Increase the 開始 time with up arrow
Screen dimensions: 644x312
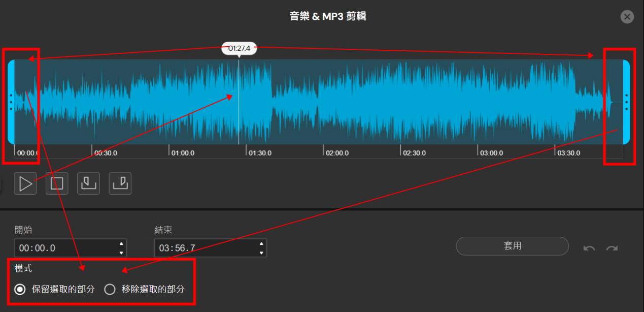(x=121, y=244)
